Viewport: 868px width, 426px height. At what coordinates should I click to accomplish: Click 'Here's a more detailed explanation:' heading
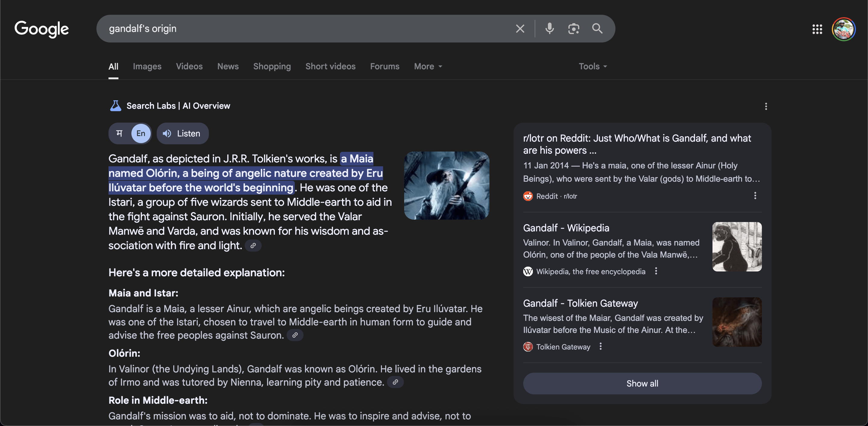pos(197,272)
